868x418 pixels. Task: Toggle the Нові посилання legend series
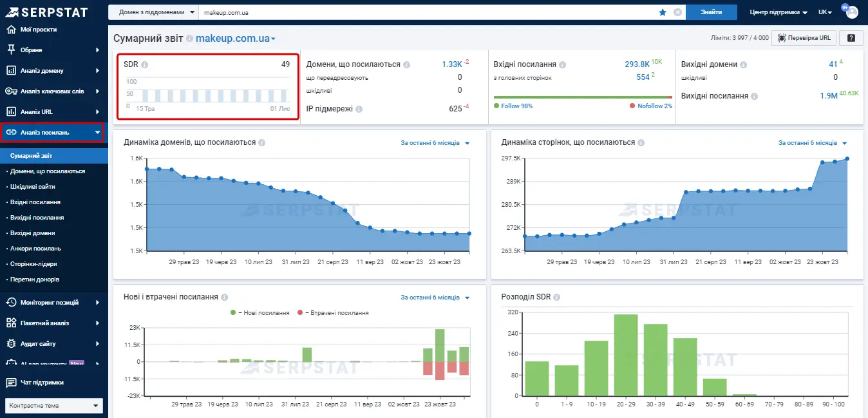click(x=259, y=312)
